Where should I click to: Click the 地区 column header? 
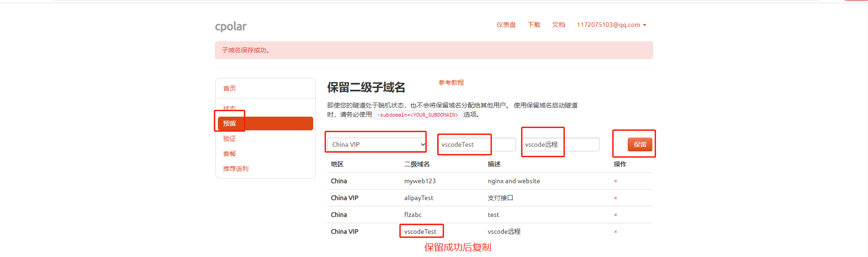[337, 164]
